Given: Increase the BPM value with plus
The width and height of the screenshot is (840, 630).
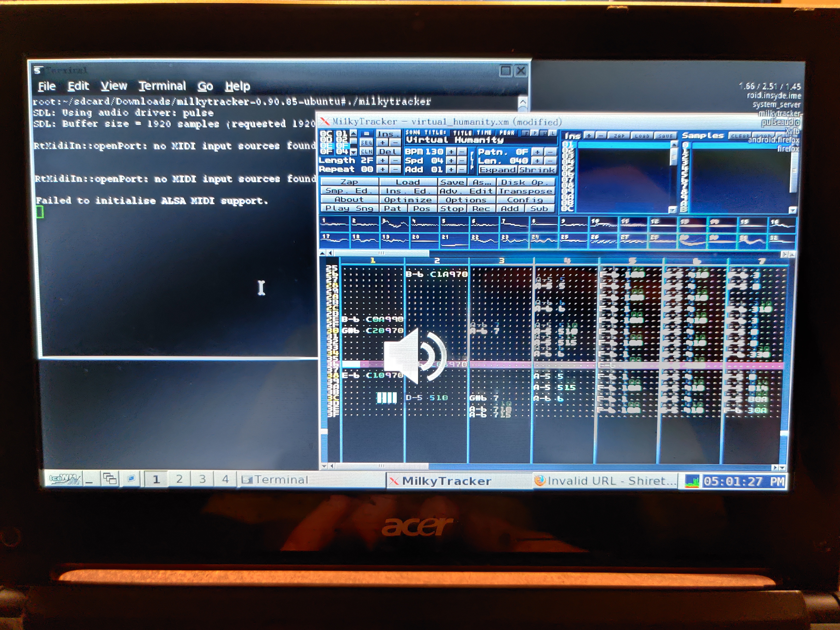Looking at the screenshot, I should [451, 152].
